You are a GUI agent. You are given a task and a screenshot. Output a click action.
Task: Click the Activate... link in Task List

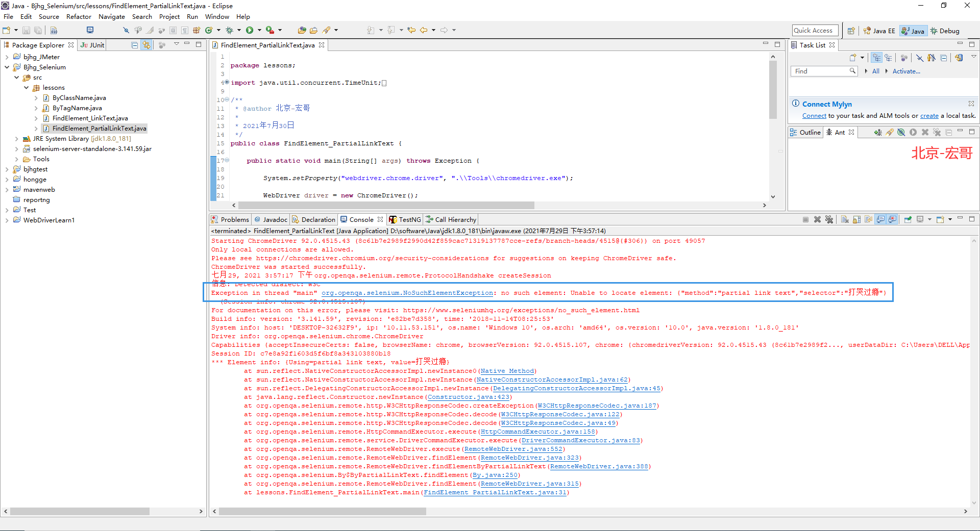(906, 71)
